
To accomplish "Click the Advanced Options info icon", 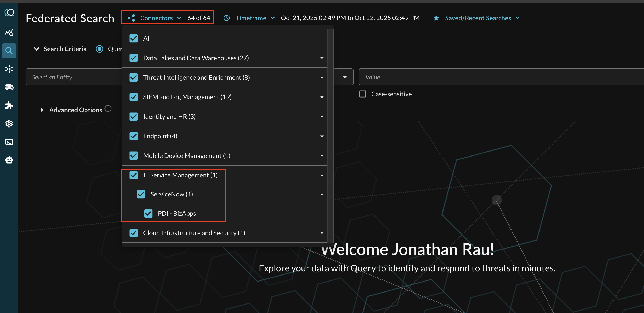I will coord(108,108).
